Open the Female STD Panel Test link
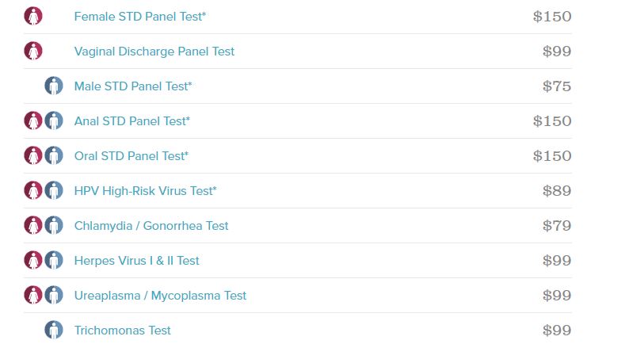 click(140, 17)
